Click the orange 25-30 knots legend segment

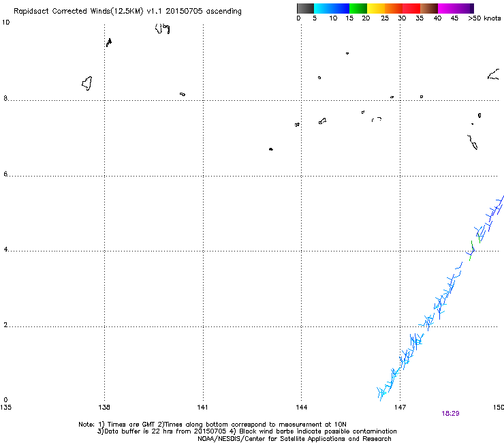tap(394, 8)
